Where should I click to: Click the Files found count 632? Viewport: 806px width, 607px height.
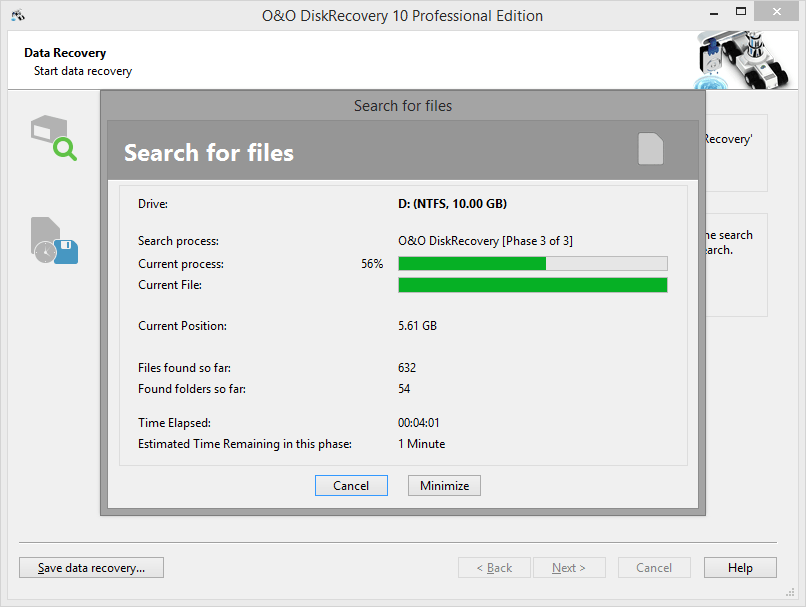407,368
